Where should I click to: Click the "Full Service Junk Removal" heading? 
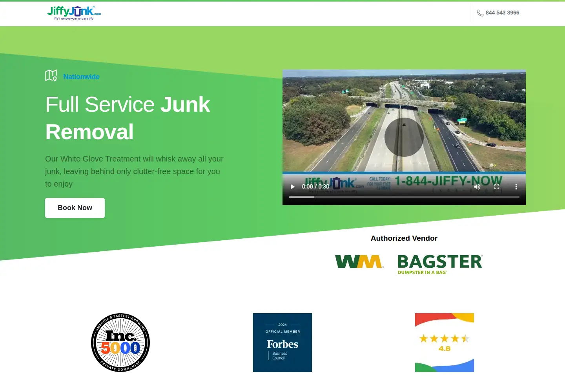coord(128,118)
